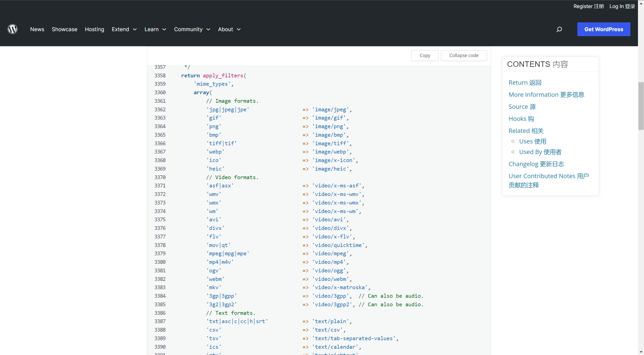Click the 'txt|asc|c|cc|h|srt' key text

click(x=237, y=321)
